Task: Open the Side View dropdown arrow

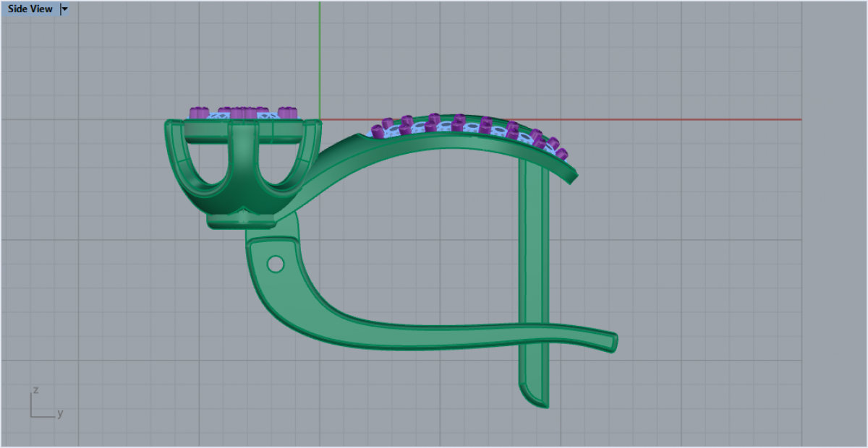Action: coord(64,9)
